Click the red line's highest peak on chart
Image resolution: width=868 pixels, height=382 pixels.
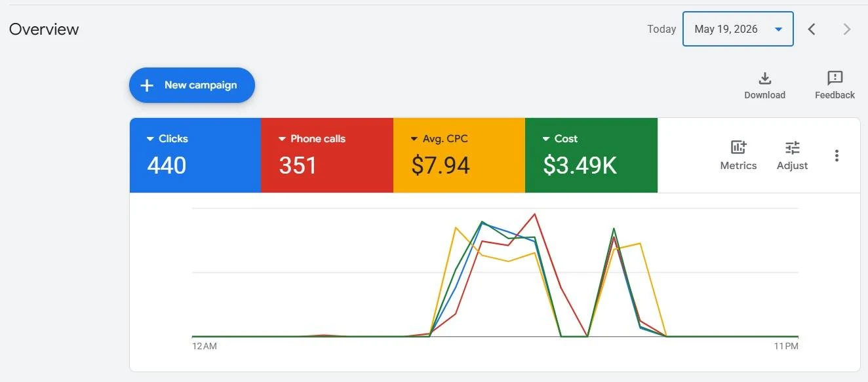coord(535,214)
